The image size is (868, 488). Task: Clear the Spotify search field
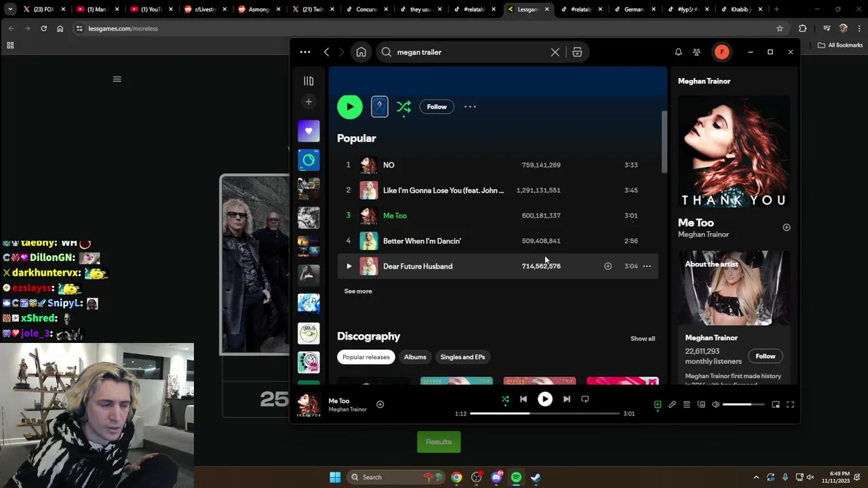point(555,52)
